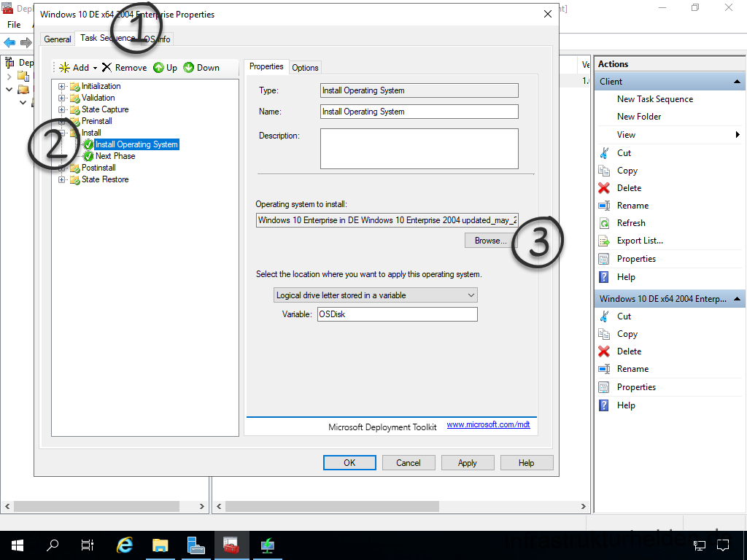
Task: Click New Task Sequence action
Action: click(654, 99)
